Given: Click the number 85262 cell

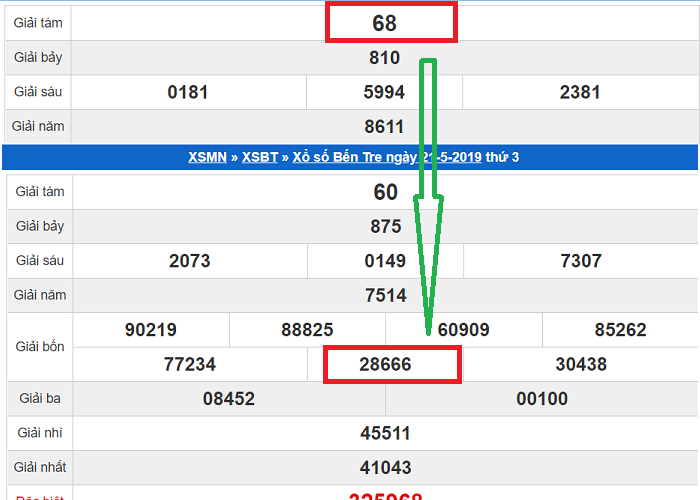Looking at the screenshot, I should (x=620, y=330).
